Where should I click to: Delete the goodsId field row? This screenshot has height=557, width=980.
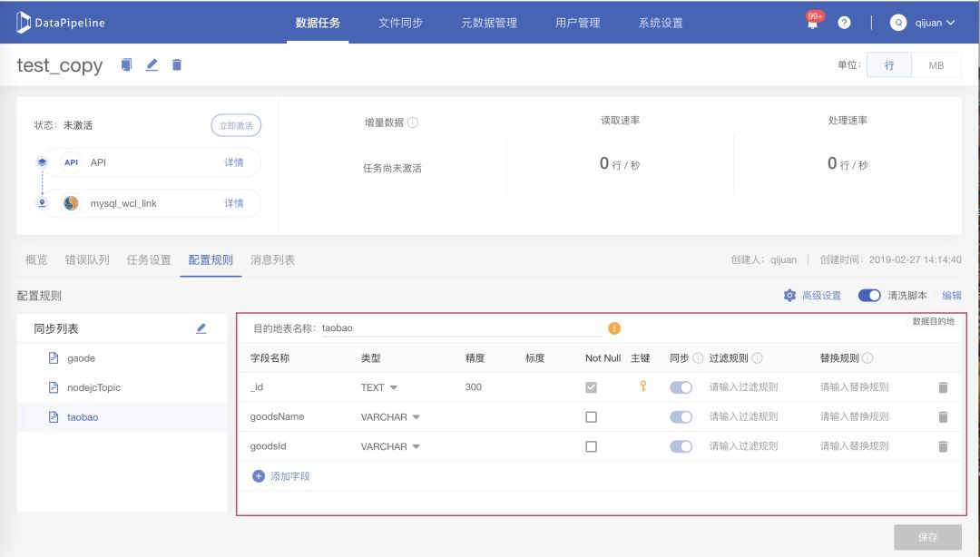click(943, 446)
